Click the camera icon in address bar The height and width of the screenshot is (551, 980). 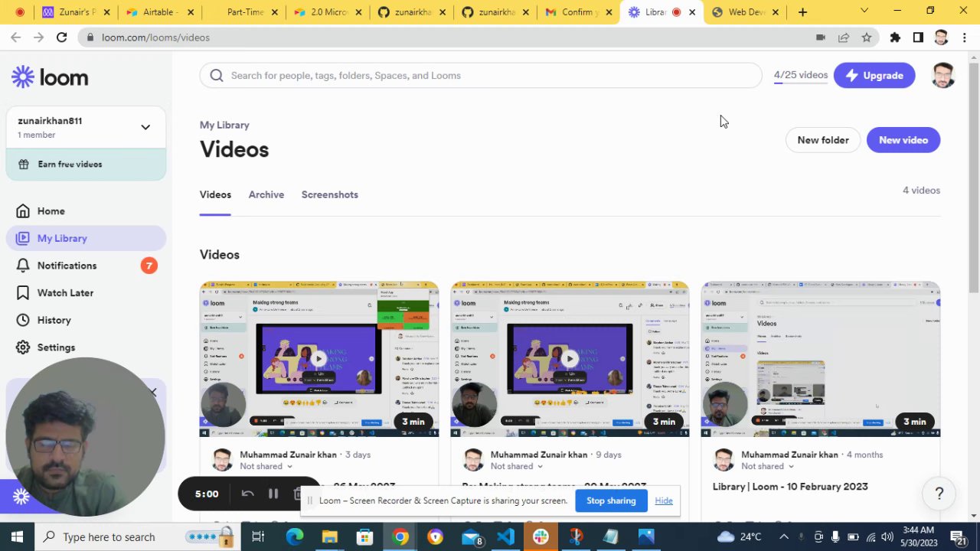(820, 37)
